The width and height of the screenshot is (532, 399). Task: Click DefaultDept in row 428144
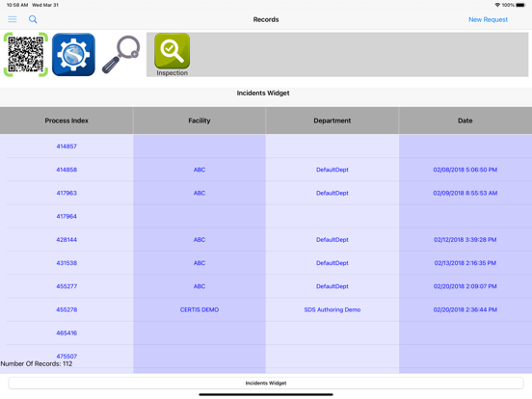pos(332,240)
